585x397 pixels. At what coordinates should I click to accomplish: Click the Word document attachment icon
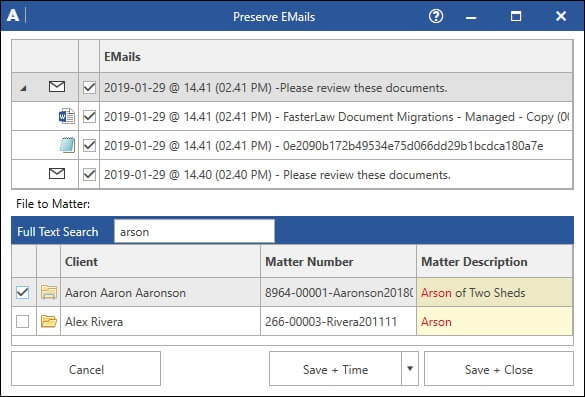67,116
